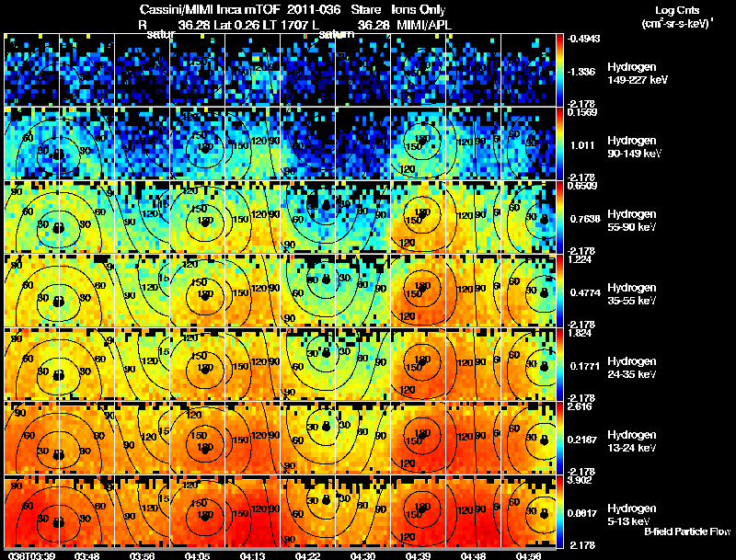Click the 04:30 time axis label
Image resolution: width=736 pixels, height=560 pixels.
click(x=362, y=555)
